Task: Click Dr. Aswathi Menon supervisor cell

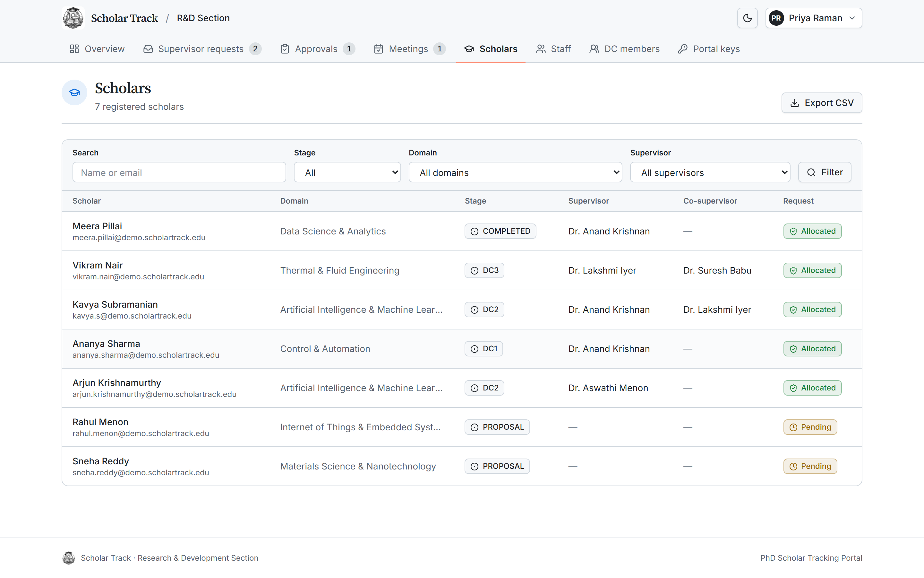Action: (x=608, y=388)
